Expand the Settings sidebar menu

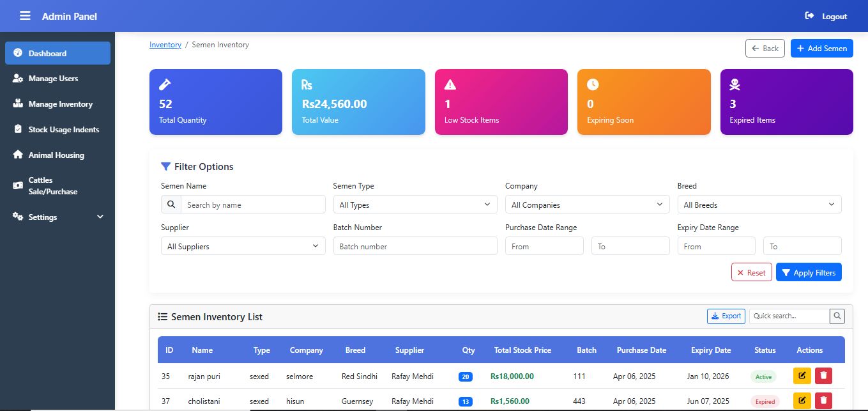[57, 217]
